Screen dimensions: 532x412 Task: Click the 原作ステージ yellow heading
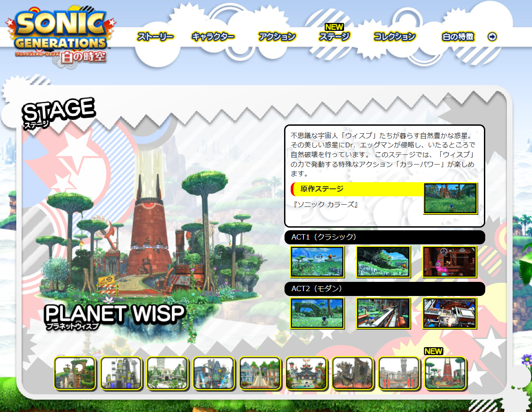(357, 189)
